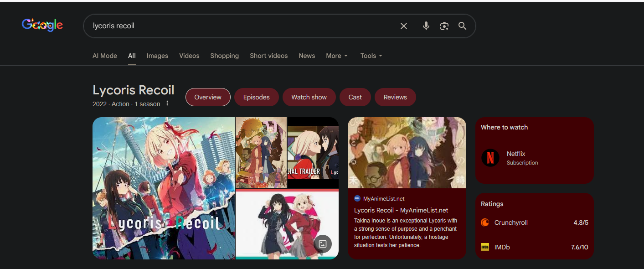
Task: Open the Episodes chip
Action: [256, 97]
